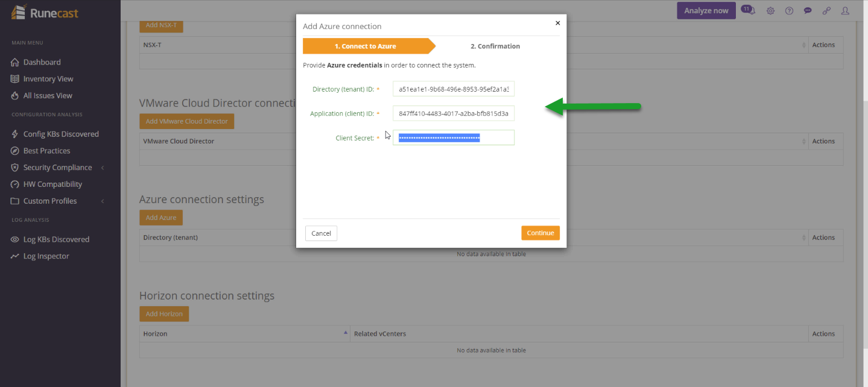Open the Dashboard page

coord(42,62)
